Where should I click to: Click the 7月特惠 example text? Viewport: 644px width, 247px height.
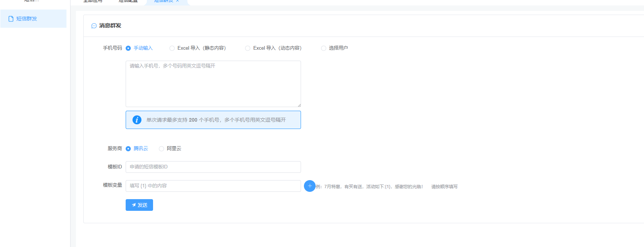369,187
